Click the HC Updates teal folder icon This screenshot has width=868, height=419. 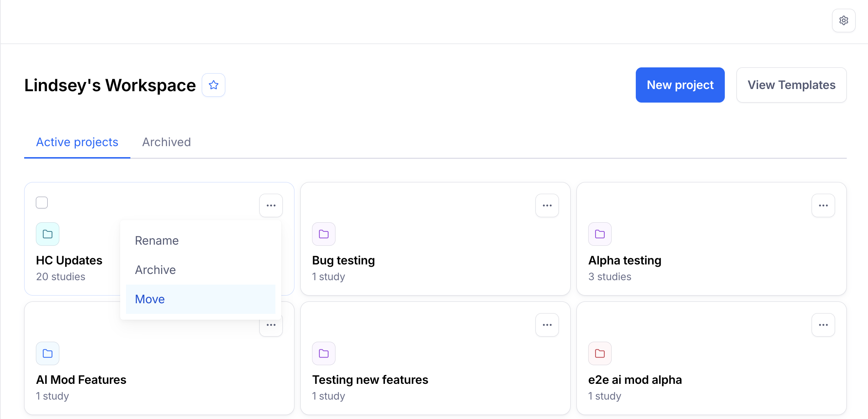click(48, 234)
